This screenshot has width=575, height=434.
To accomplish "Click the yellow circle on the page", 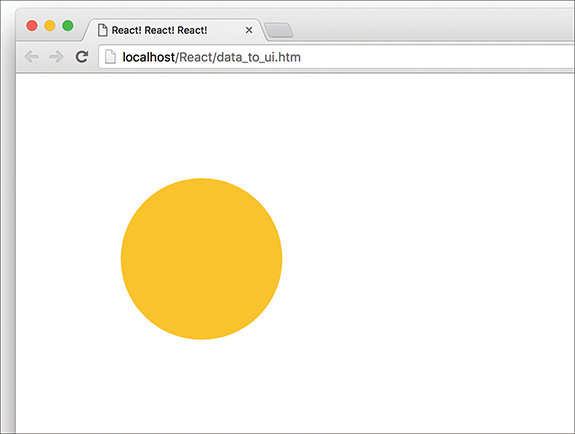I will [x=201, y=259].
